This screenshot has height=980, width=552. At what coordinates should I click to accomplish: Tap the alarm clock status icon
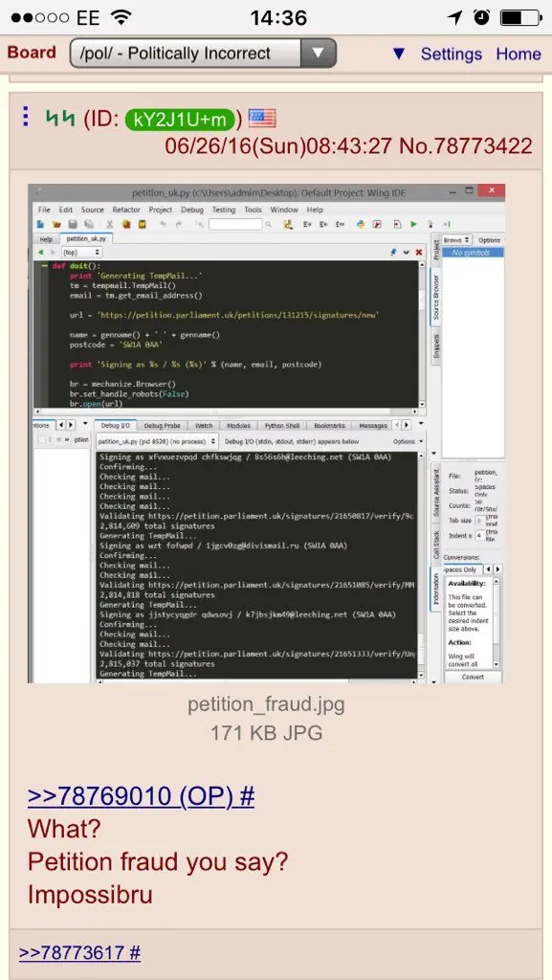(x=481, y=17)
